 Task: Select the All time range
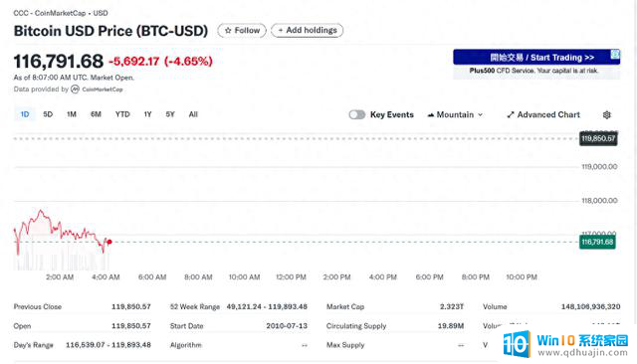point(193,114)
